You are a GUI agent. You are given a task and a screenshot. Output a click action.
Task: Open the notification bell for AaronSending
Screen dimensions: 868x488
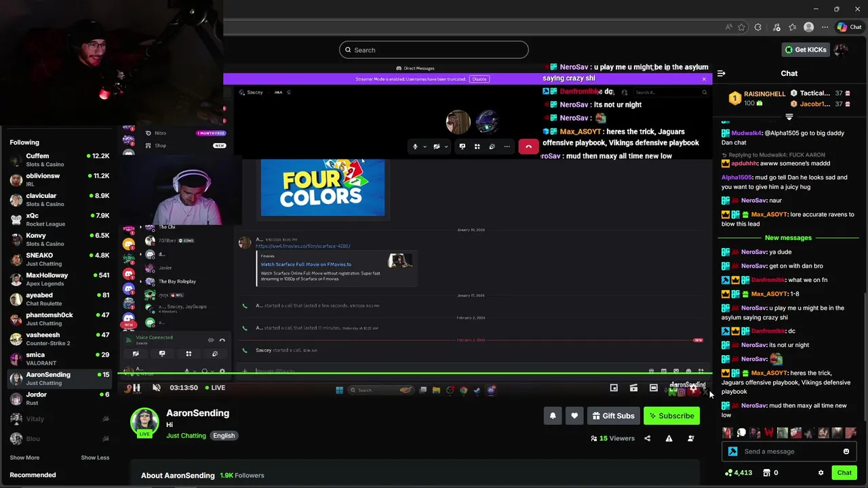553,415
